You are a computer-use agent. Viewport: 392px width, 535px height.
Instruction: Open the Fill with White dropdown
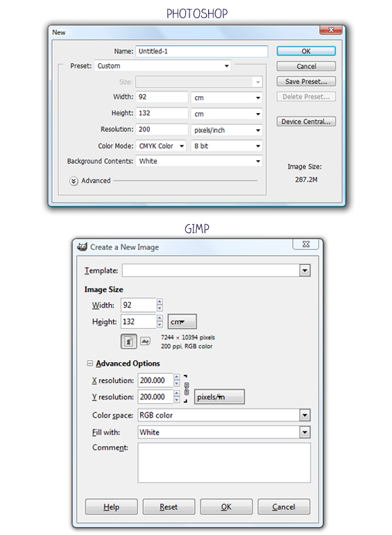(224, 432)
